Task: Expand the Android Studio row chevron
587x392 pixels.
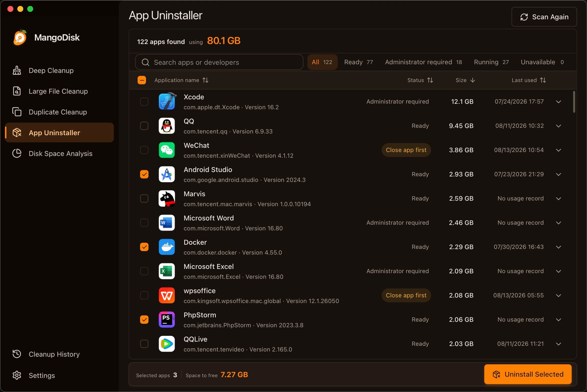Action: click(x=559, y=174)
